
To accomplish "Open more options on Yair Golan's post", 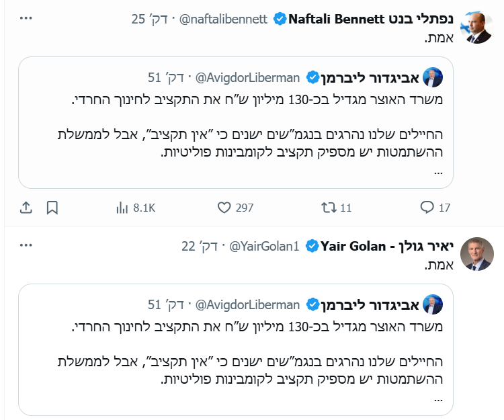I will tap(26, 246).
